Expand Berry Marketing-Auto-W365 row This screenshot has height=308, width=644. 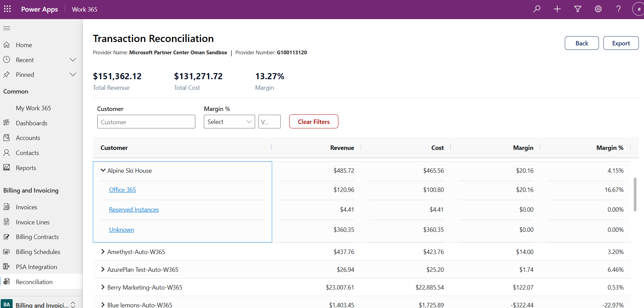coord(103,287)
